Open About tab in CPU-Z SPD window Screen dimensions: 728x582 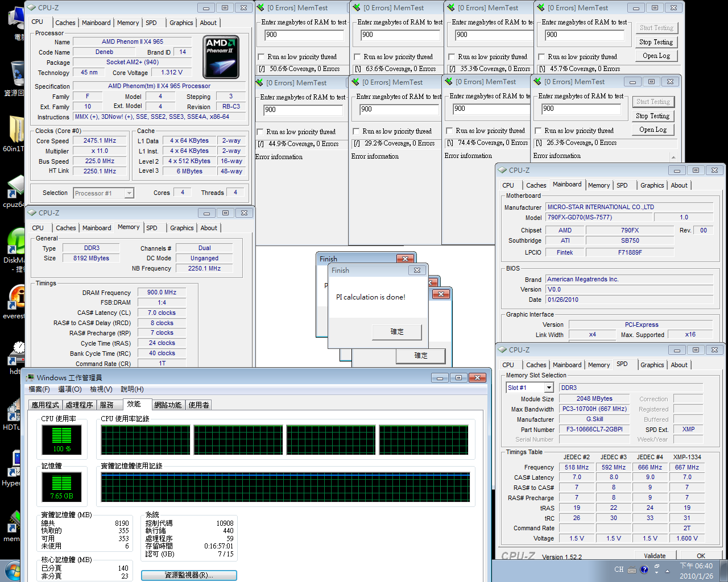[679, 365]
